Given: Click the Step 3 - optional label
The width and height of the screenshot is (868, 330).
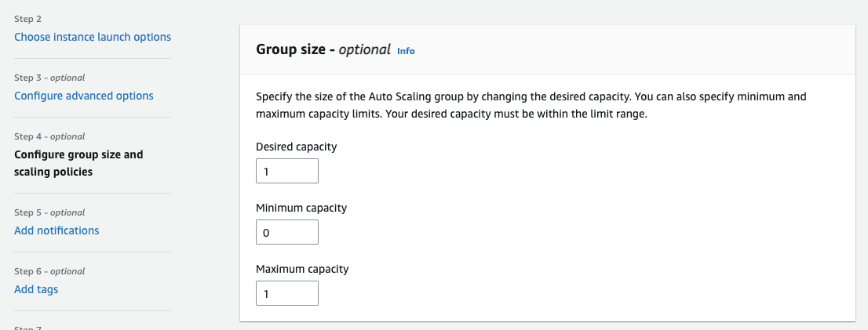Looking at the screenshot, I should click(49, 78).
